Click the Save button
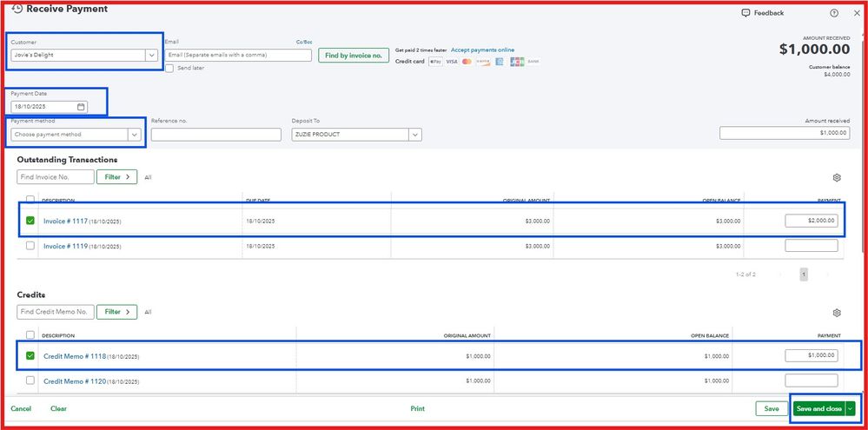This screenshot has width=868, height=430. pyautogui.click(x=772, y=409)
